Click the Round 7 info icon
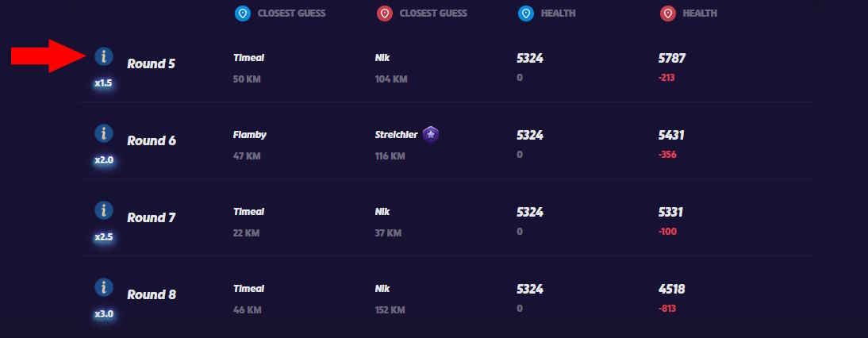 coord(104,210)
